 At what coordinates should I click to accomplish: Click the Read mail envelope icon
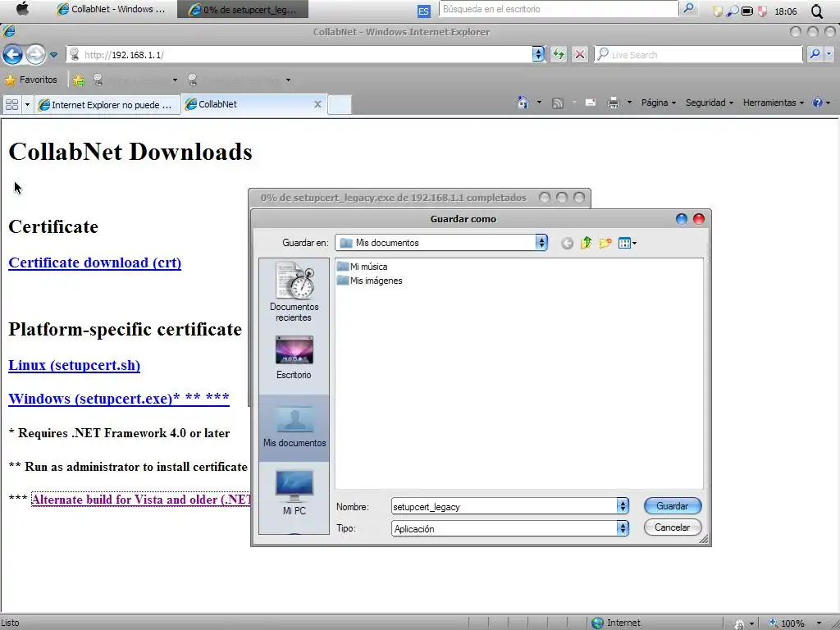click(591, 103)
